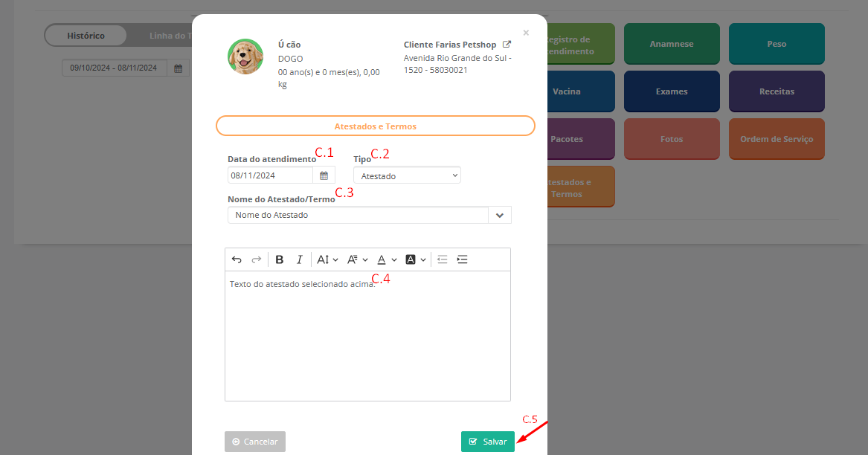Screen dimensions: 868x455
Task: Click the decrease indent icon
Action: [x=442, y=259]
